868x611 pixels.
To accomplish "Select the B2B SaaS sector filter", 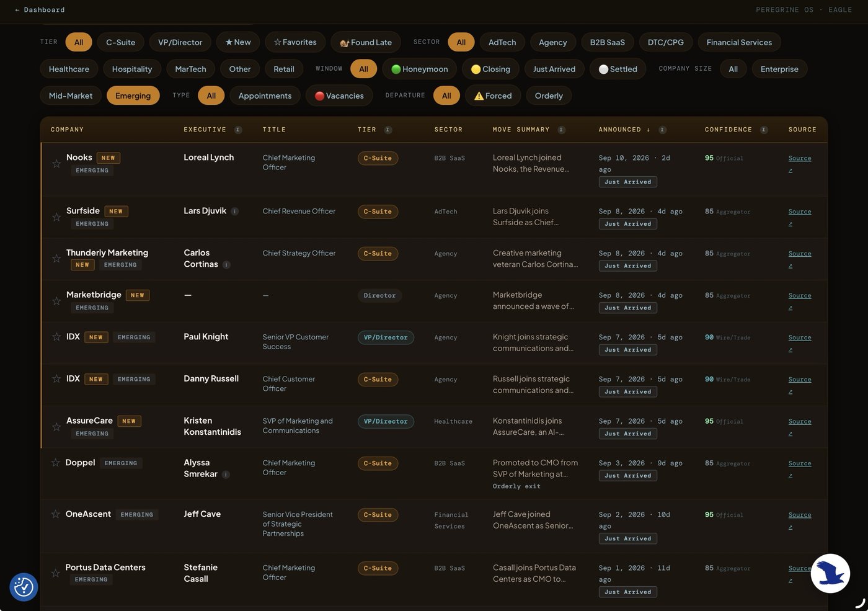I will (x=608, y=42).
